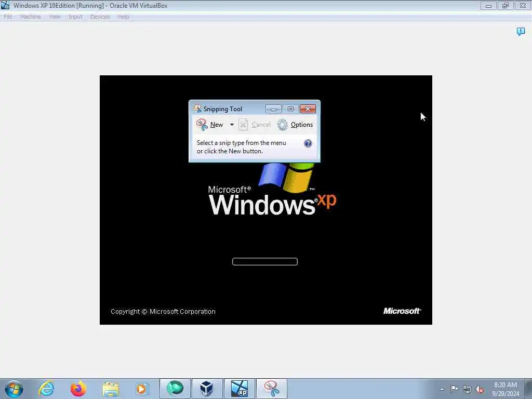This screenshot has width=532, height=399.
Task: Open the VirtualBox File menu
Action: point(8,17)
